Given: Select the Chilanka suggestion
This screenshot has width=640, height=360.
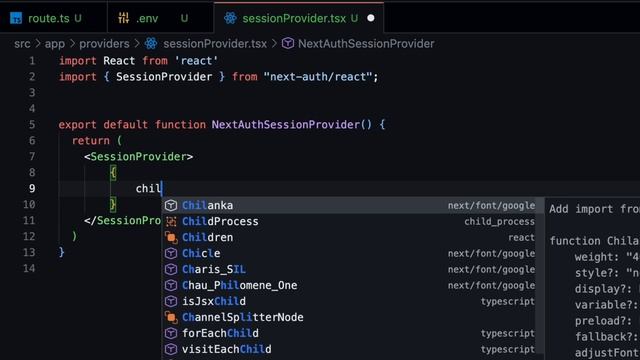Looking at the screenshot, I should [x=353, y=205].
